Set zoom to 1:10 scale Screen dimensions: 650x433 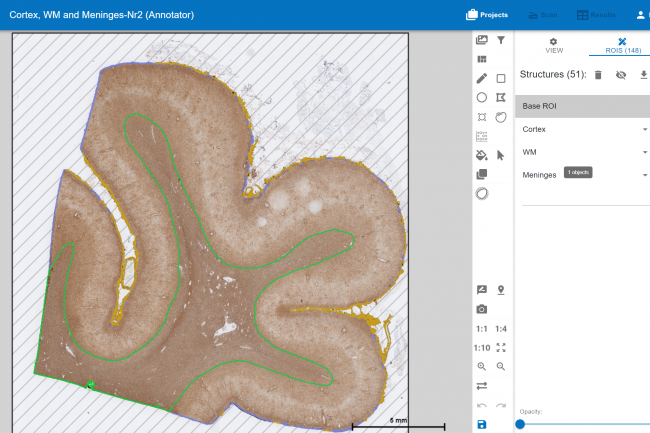click(x=482, y=347)
